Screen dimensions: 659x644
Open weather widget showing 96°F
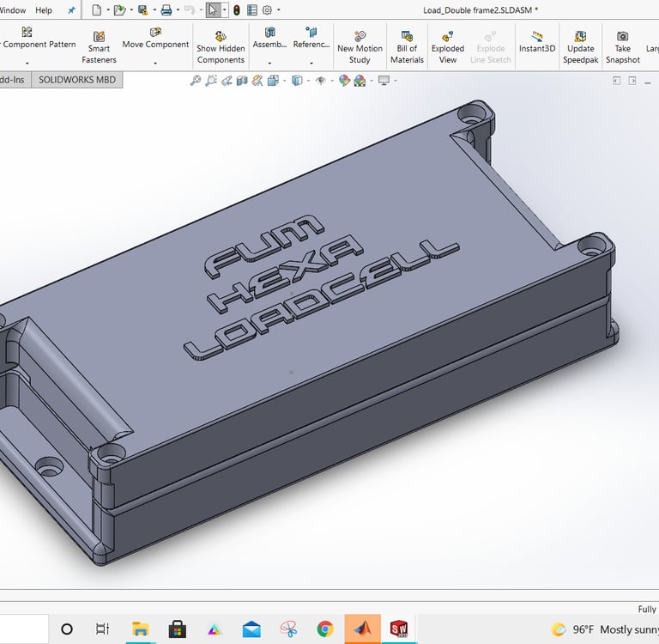(x=604, y=629)
